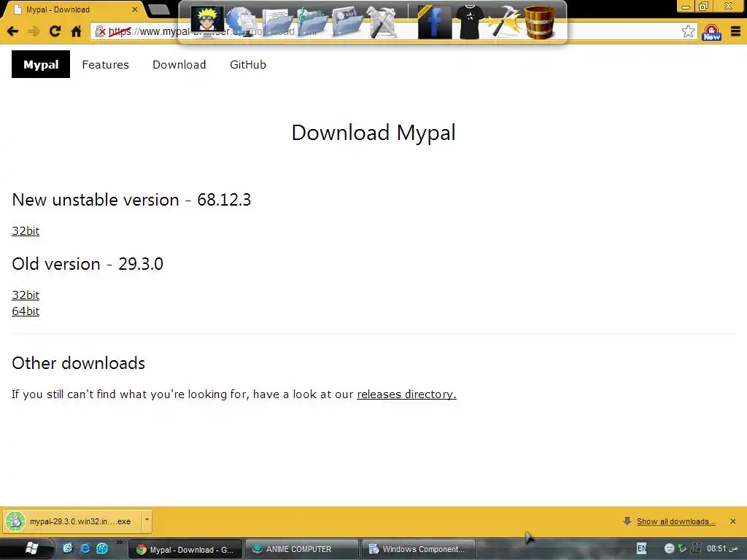Open the music folder dock icon
The image size is (747, 560).
312,21
